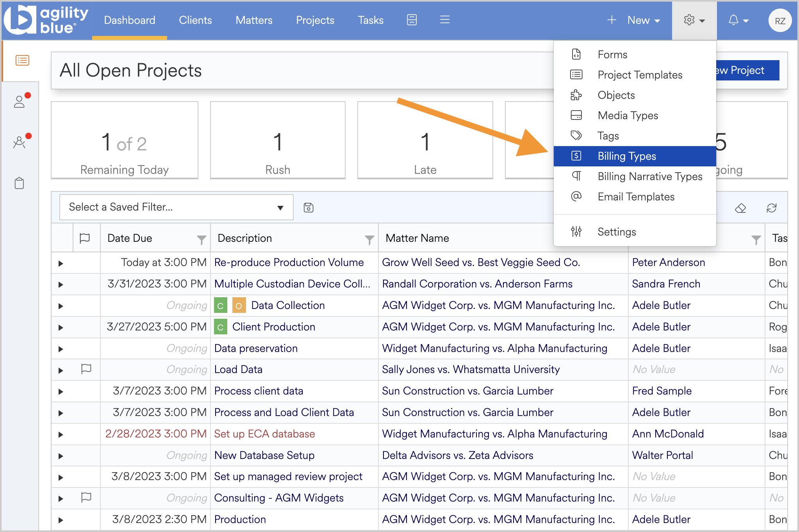Image resolution: width=799 pixels, height=532 pixels.
Task: Open Delta Advisors vs. Zeta Advisors matter
Action: pyautogui.click(x=458, y=455)
